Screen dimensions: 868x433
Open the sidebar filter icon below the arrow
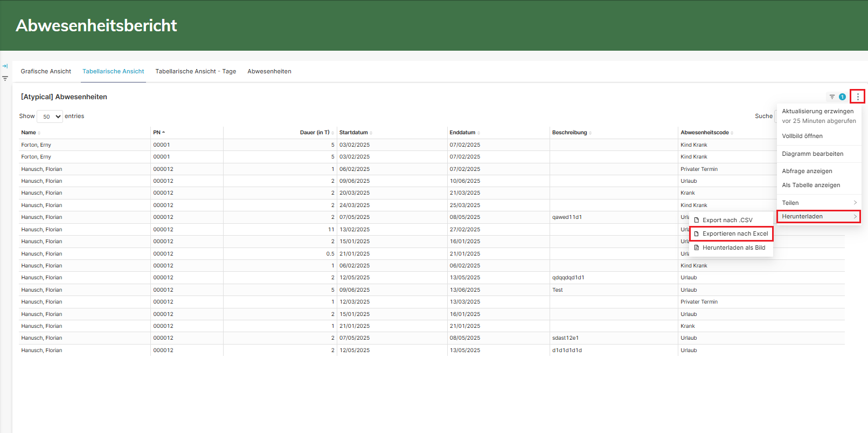coord(5,78)
